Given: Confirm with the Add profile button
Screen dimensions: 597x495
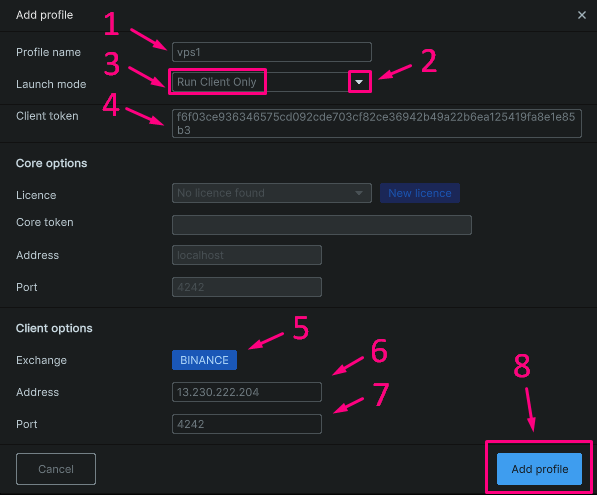Looking at the screenshot, I should (539, 469).
